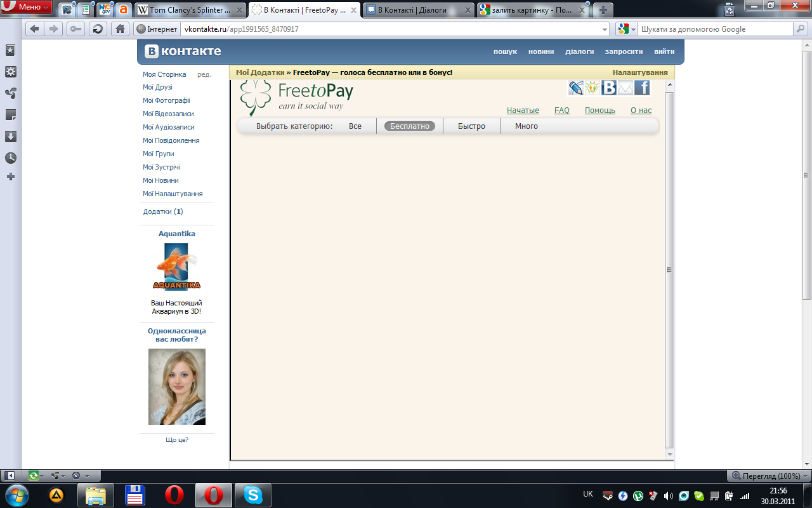
Task: Open Мої Фотографії
Action: [x=166, y=101]
